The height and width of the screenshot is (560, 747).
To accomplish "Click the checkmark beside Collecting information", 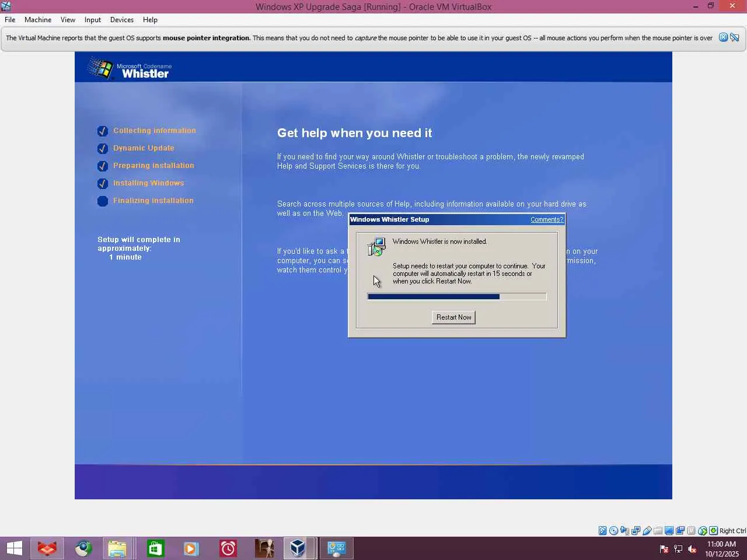I will tap(103, 131).
